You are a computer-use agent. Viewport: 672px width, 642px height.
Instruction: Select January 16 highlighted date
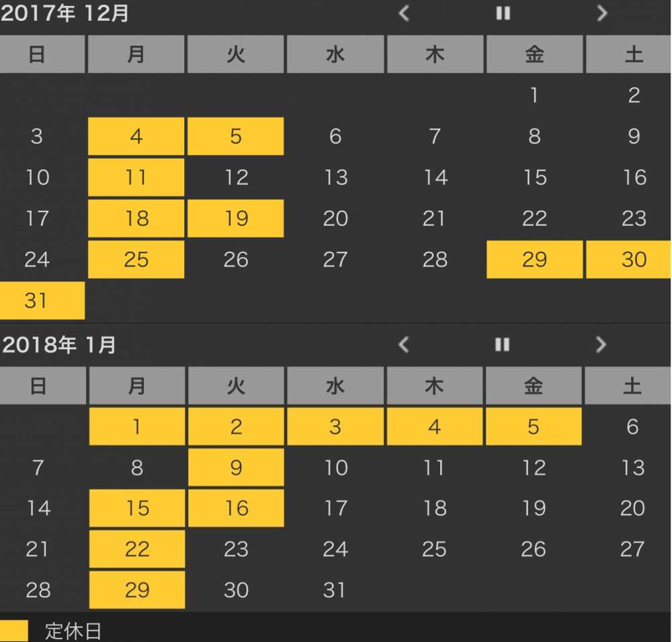[x=236, y=508]
